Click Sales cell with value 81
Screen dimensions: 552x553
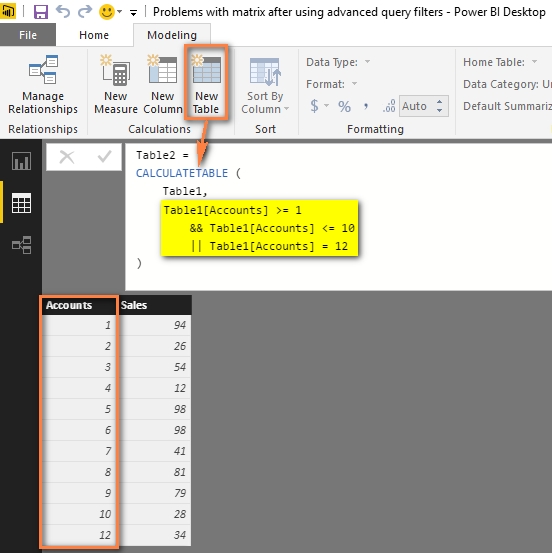tap(155, 472)
